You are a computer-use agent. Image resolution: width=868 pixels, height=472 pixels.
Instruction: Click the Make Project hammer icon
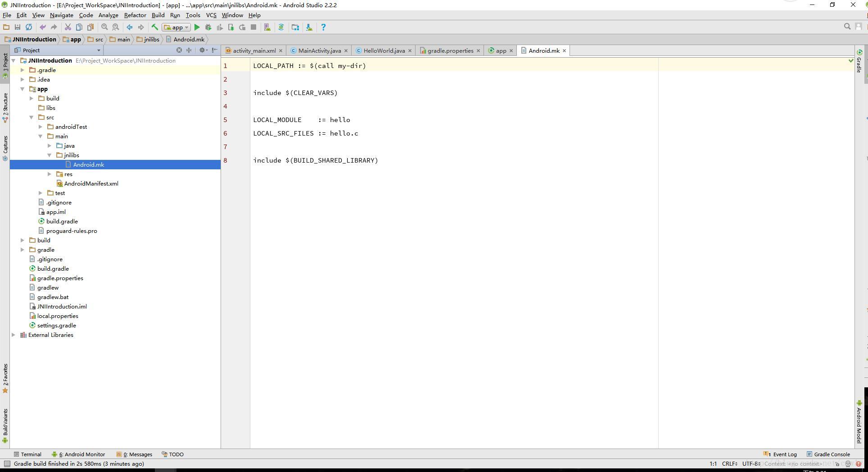(x=155, y=27)
